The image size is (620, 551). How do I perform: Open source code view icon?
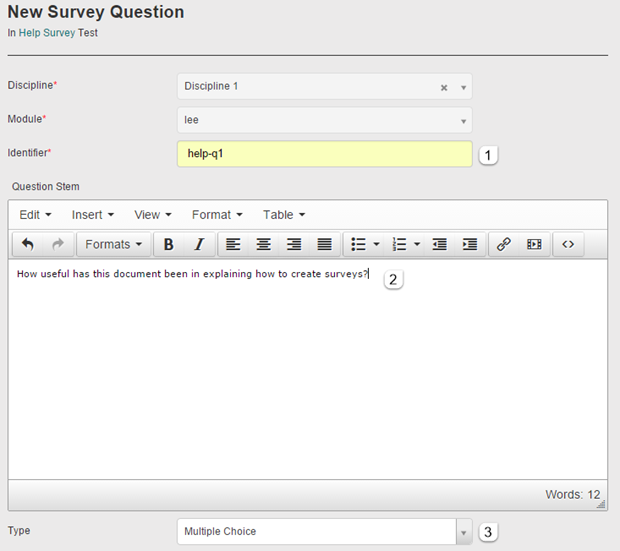point(568,245)
